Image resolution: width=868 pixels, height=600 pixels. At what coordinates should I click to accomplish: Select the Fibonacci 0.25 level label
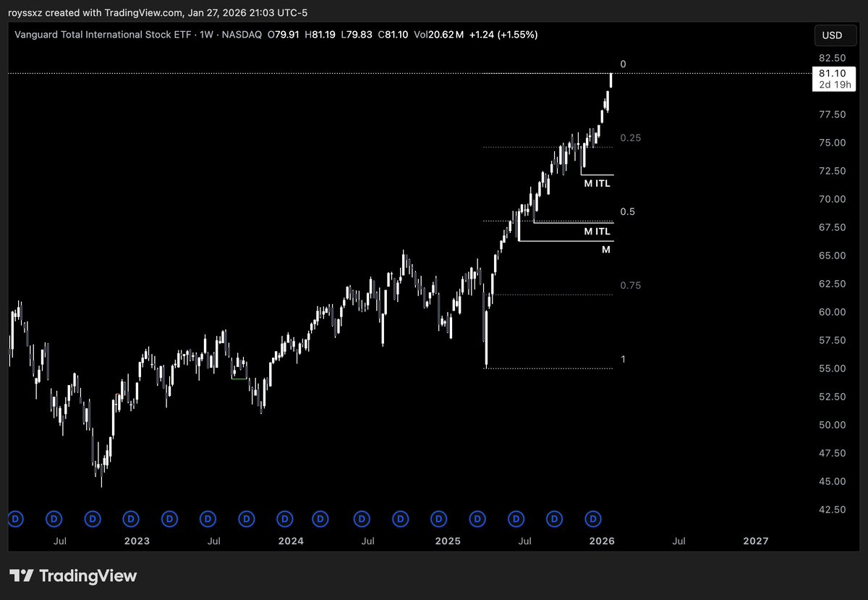click(631, 138)
